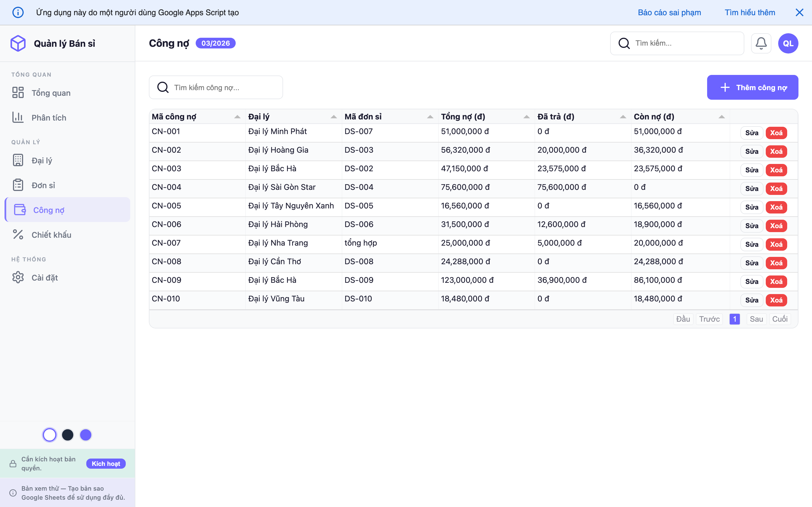Click the notification bell icon
812x507 pixels.
(x=761, y=43)
